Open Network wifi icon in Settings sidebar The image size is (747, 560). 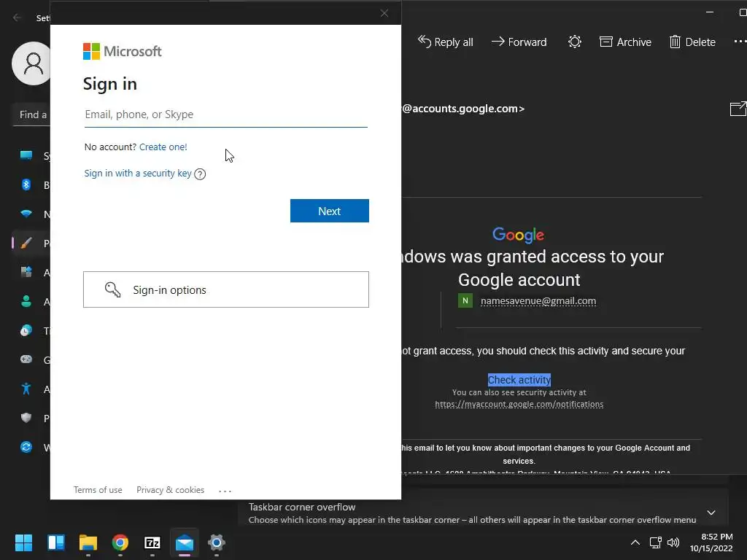tap(26, 214)
